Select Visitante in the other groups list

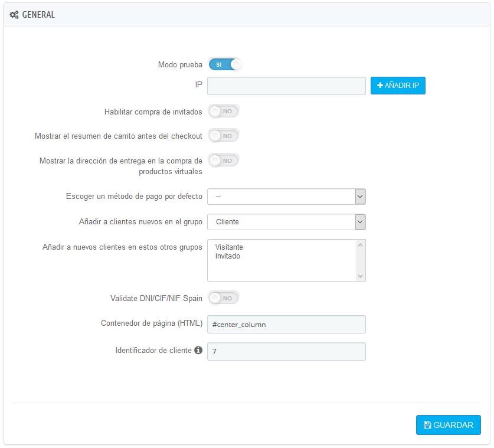click(x=229, y=247)
